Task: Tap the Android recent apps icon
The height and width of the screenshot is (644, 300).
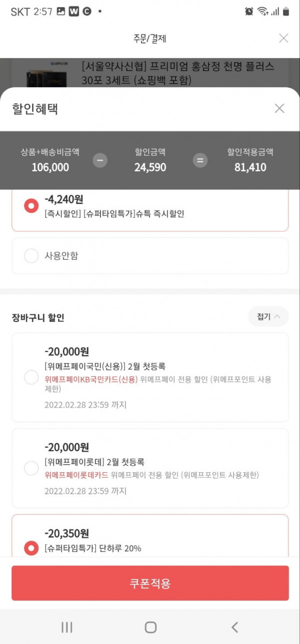Action: tap(66, 627)
